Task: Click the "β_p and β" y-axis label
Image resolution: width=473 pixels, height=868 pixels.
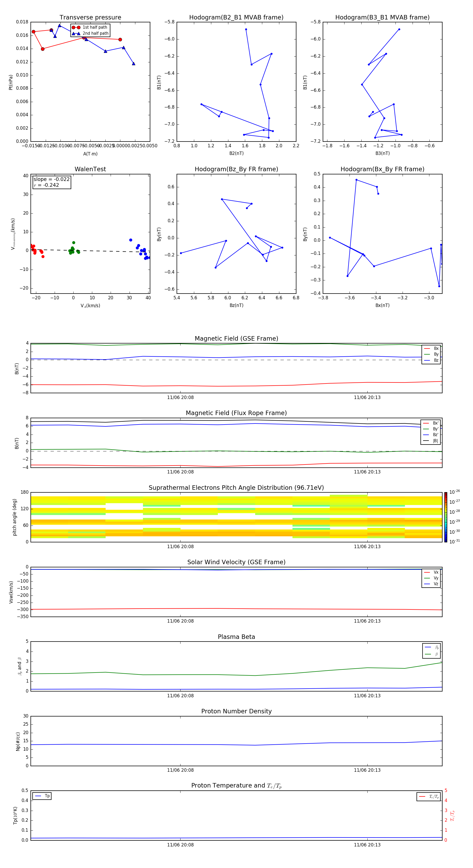Action: (19, 666)
